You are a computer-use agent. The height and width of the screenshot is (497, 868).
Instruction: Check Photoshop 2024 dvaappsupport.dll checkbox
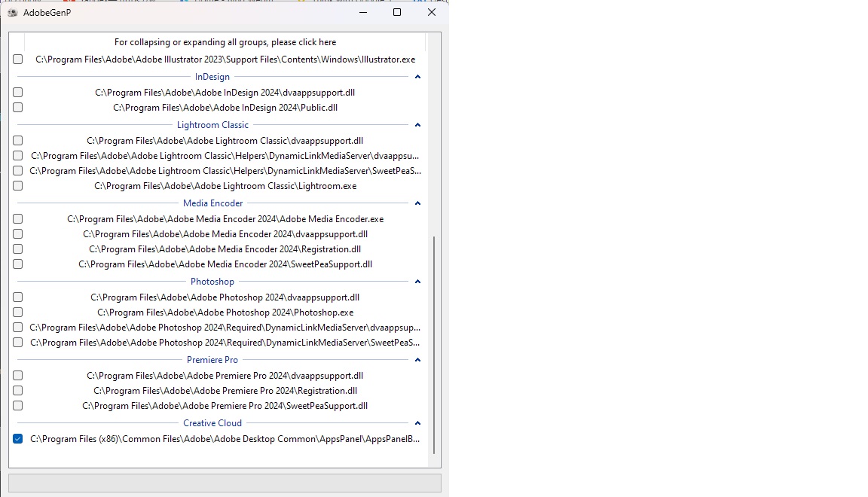pyautogui.click(x=18, y=297)
